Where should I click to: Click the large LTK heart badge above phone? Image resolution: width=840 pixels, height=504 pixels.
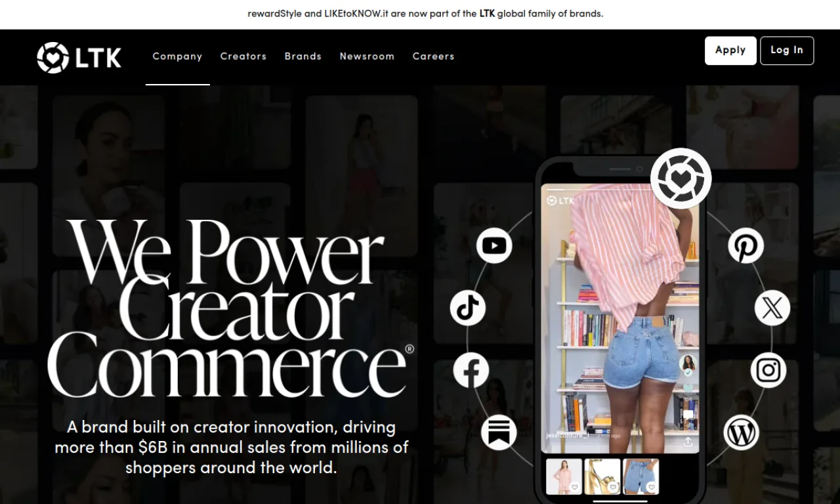[x=681, y=178]
